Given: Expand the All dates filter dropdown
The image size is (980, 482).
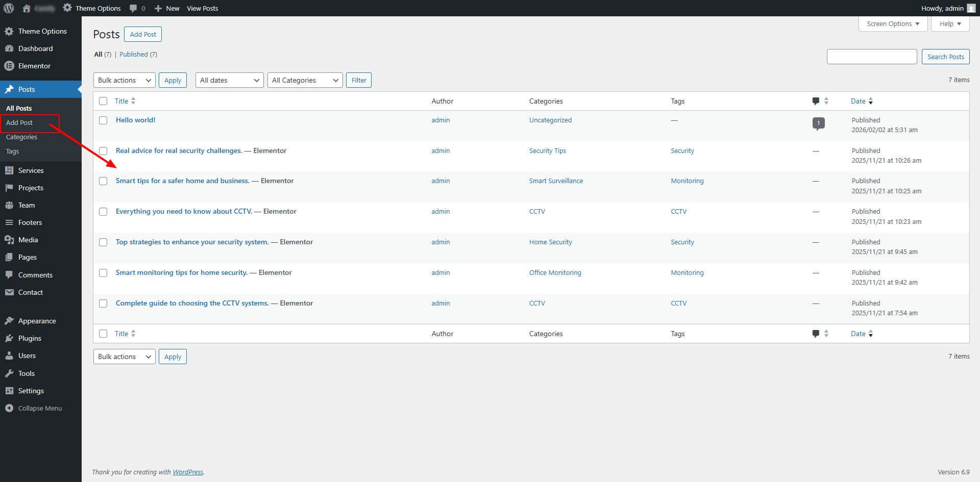Looking at the screenshot, I should (229, 80).
